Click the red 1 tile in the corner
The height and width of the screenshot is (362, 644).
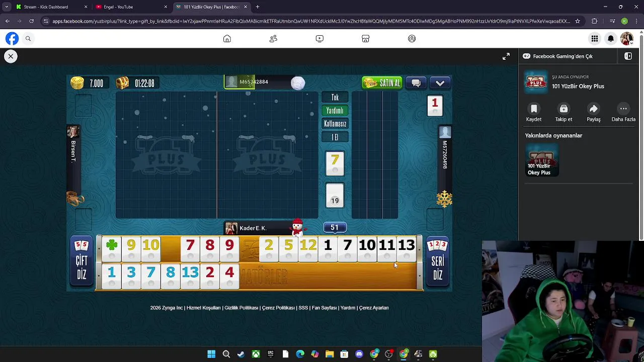pyautogui.click(x=435, y=106)
